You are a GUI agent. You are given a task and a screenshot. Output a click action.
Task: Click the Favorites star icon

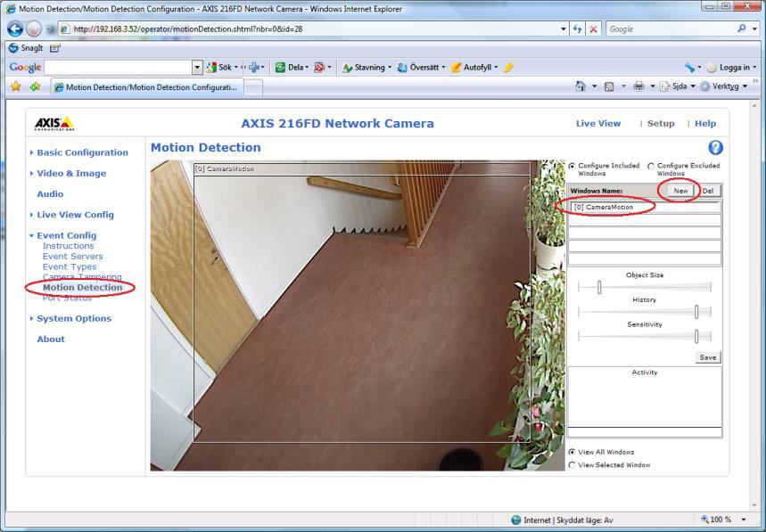pyautogui.click(x=16, y=86)
